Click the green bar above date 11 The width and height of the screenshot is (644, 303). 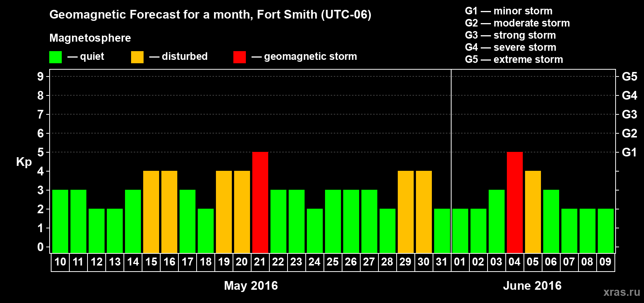tap(78, 222)
